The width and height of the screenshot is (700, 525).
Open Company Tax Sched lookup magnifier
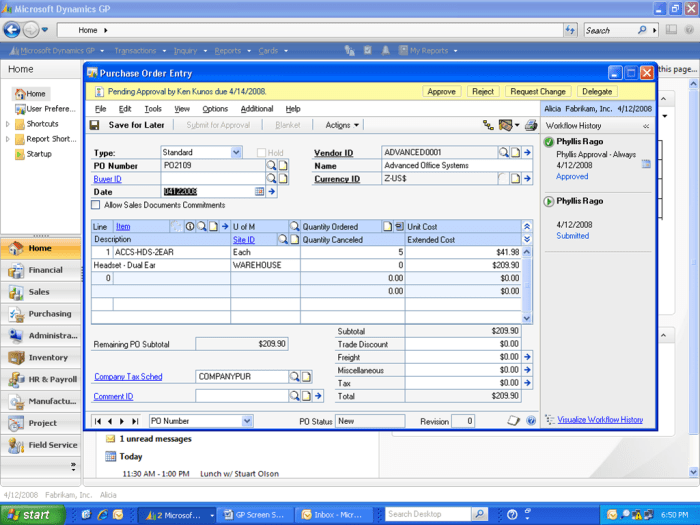pyautogui.click(x=294, y=376)
